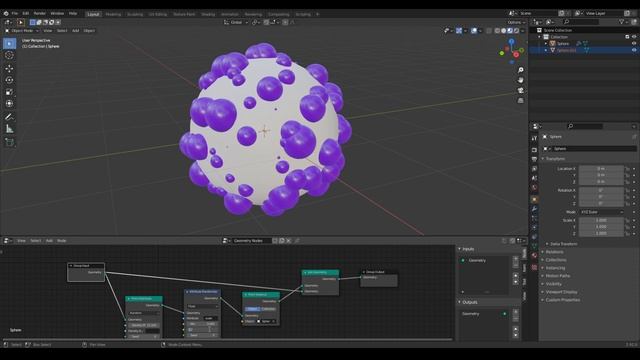The height and width of the screenshot is (360, 640).
Task: Hide the Collection with its eye icon
Action: 634,37
